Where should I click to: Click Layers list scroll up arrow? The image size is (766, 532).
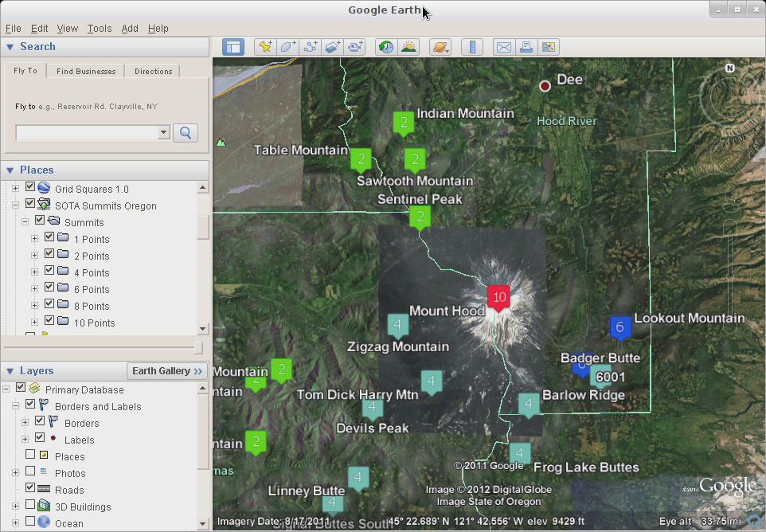pos(203,389)
